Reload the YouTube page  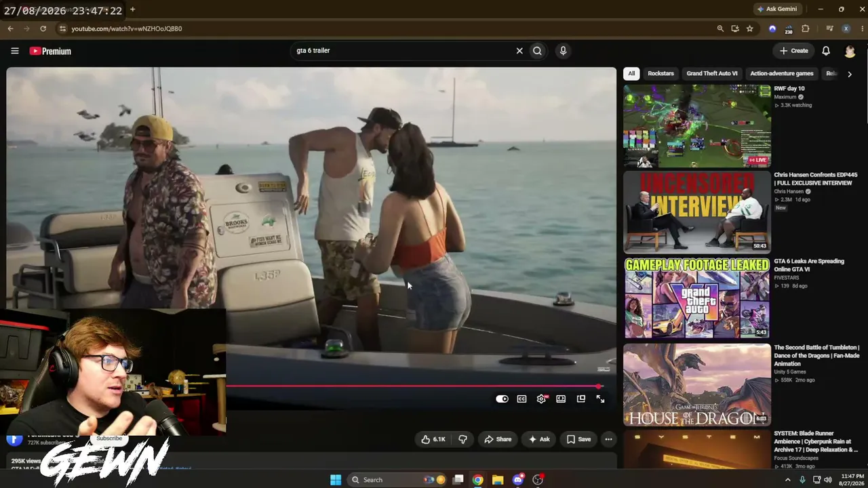tap(43, 28)
